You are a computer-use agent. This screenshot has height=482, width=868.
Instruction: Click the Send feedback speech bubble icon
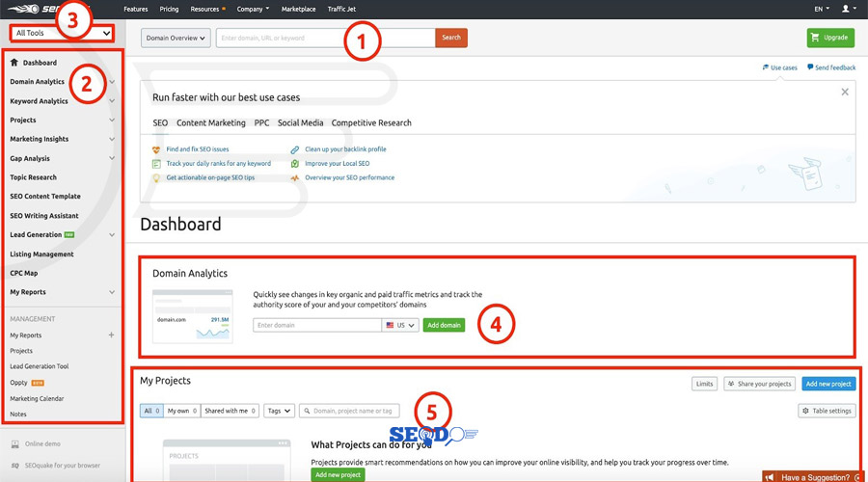click(x=811, y=67)
